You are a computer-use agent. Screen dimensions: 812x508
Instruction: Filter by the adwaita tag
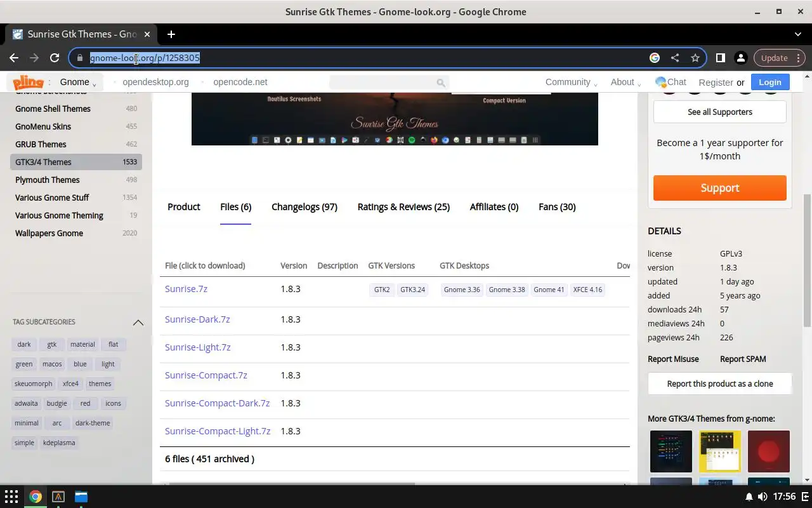click(26, 403)
